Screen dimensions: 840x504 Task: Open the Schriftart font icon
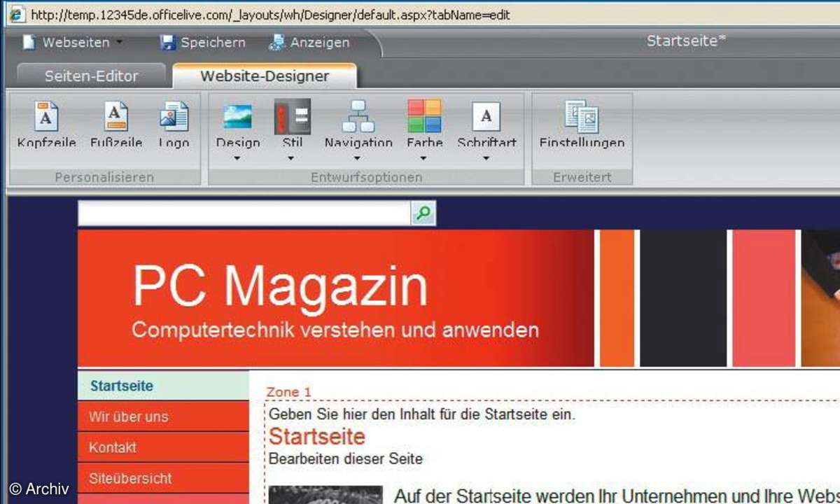tap(486, 116)
